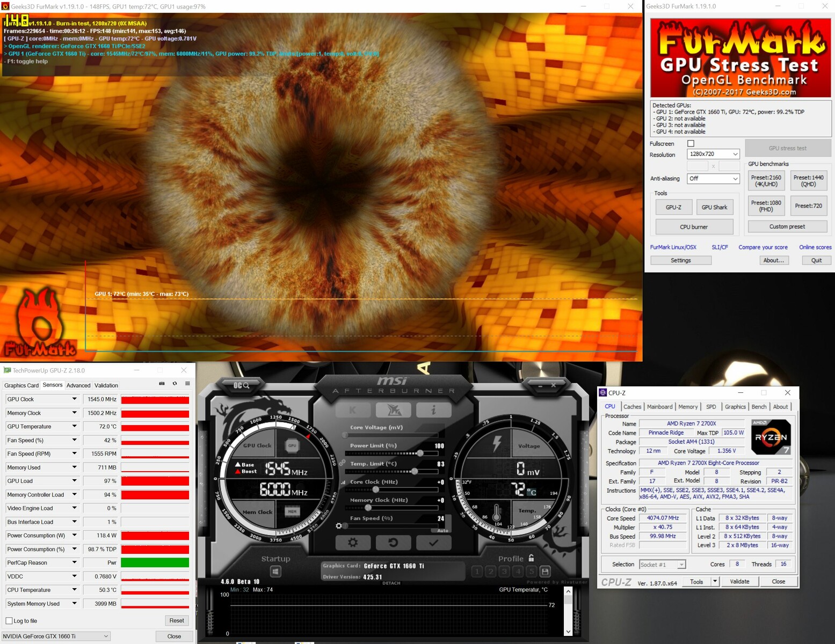The width and height of the screenshot is (835, 644).
Task: Open the GPU-Z hamburger menu
Action: pos(187,384)
